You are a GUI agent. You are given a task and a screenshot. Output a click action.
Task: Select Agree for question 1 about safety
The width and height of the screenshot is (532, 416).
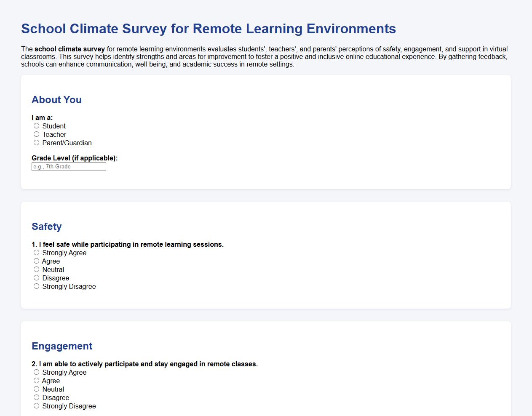(x=36, y=261)
